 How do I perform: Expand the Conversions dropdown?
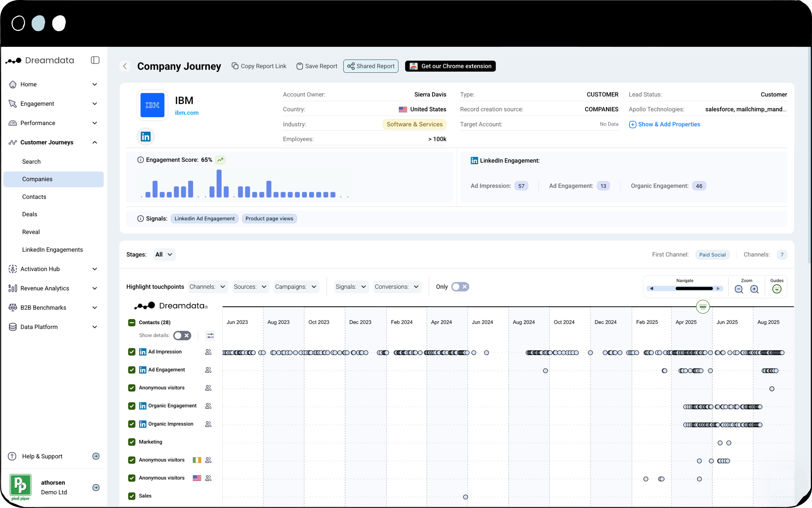(x=397, y=286)
